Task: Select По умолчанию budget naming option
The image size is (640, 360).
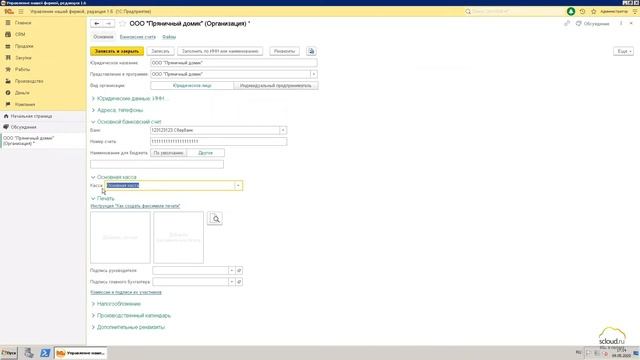Action: (169, 153)
